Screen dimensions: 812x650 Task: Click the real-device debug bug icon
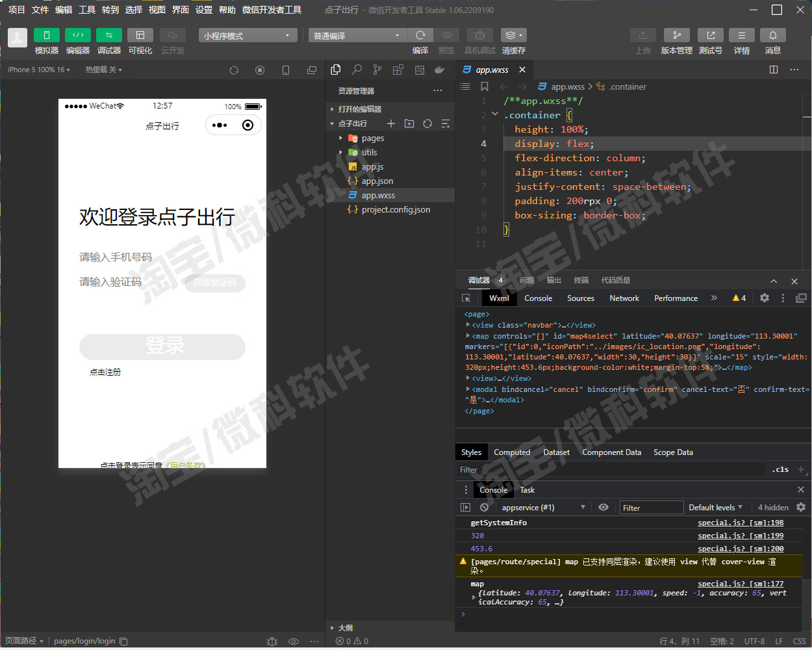click(479, 35)
